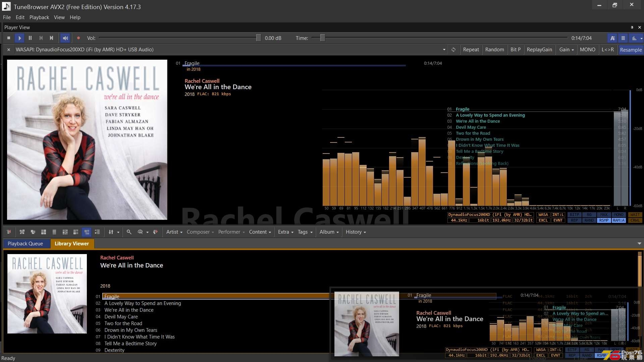Open the File menu
The width and height of the screenshot is (644, 362).
(7, 17)
